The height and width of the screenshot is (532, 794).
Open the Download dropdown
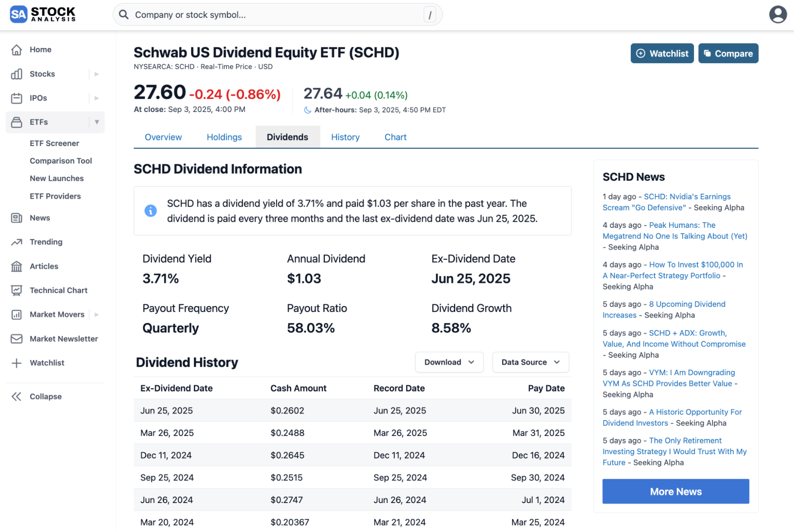(x=449, y=362)
